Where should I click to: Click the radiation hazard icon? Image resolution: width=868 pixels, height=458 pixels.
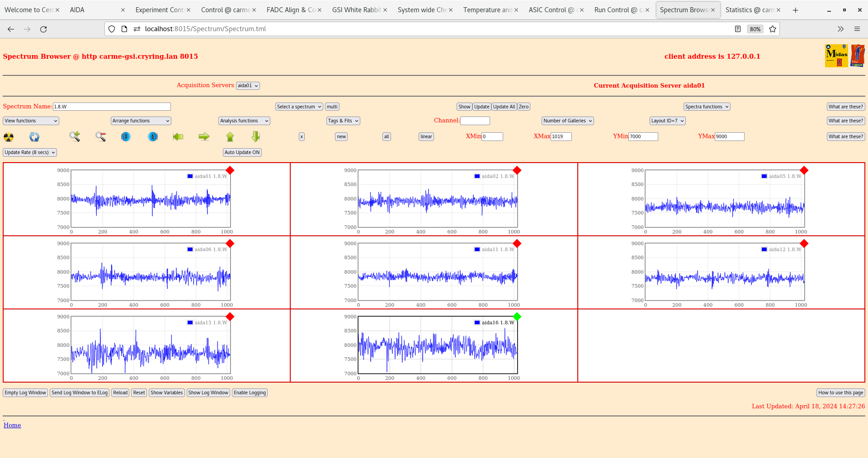(9, 137)
